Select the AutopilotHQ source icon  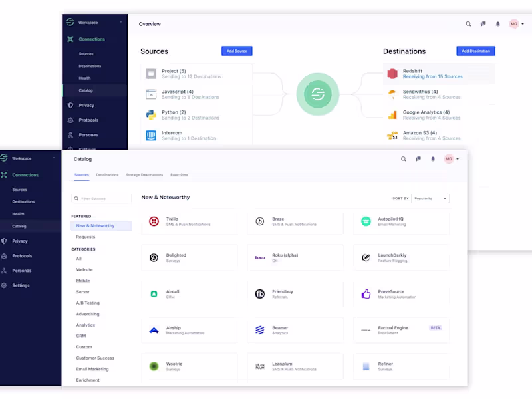click(366, 221)
